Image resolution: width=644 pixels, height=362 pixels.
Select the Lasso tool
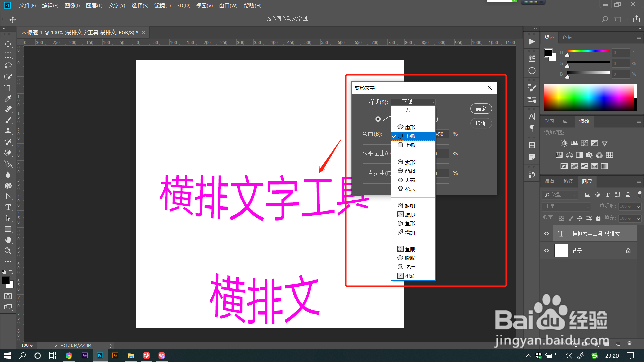(x=8, y=66)
